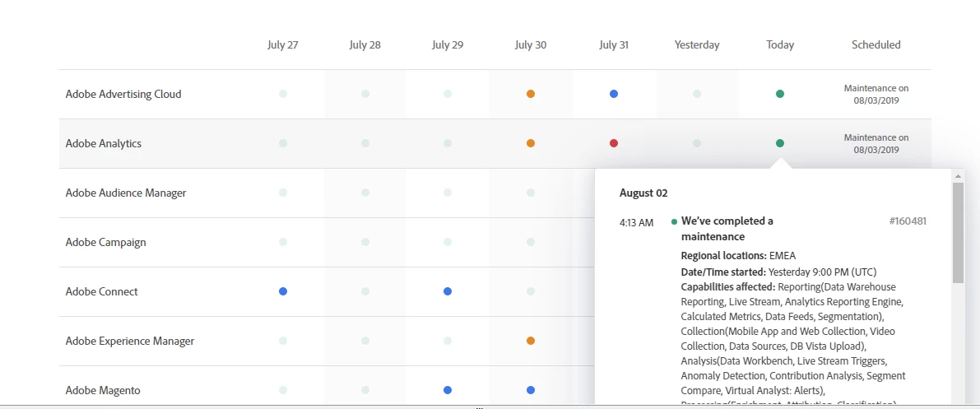Click the July 28 status dot for Adobe Connect
Image resolution: width=980 pixels, height=409 pixels.
click(365, 291)
